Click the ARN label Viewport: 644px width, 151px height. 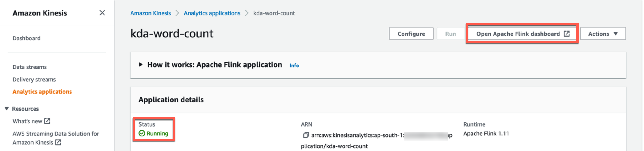(x=306, y=124)
